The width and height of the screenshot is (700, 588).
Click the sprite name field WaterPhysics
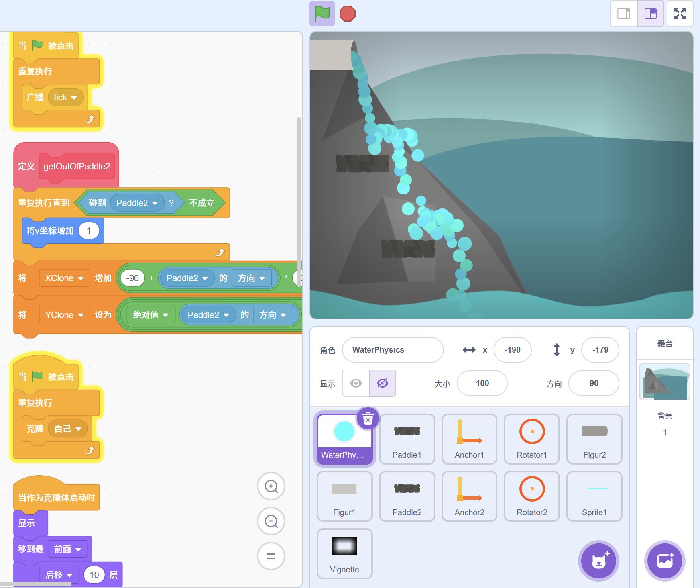[393, 350]
